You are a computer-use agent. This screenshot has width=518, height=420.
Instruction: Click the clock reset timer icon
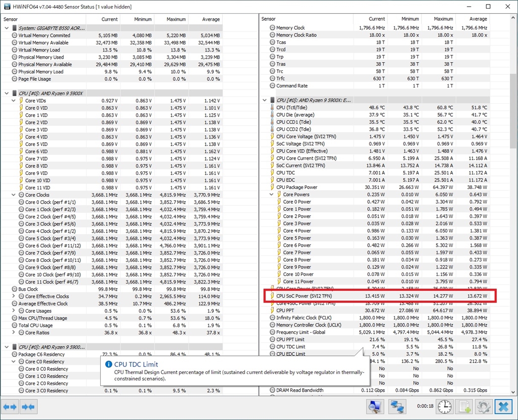point(445,407)
